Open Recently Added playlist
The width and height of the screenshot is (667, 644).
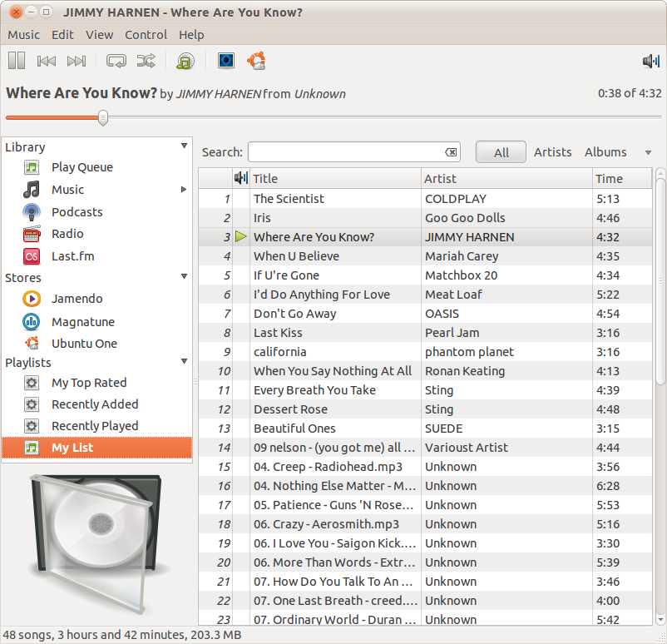coord(95,404)
